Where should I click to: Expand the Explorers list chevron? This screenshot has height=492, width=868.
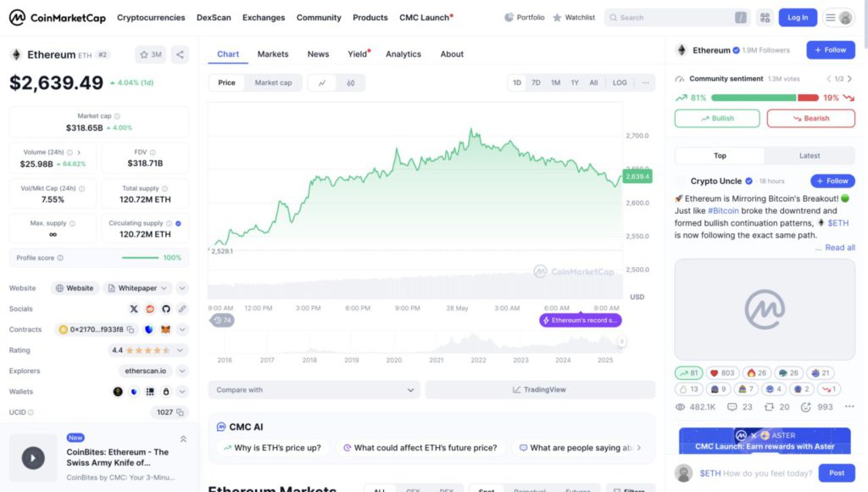[182, 371]
